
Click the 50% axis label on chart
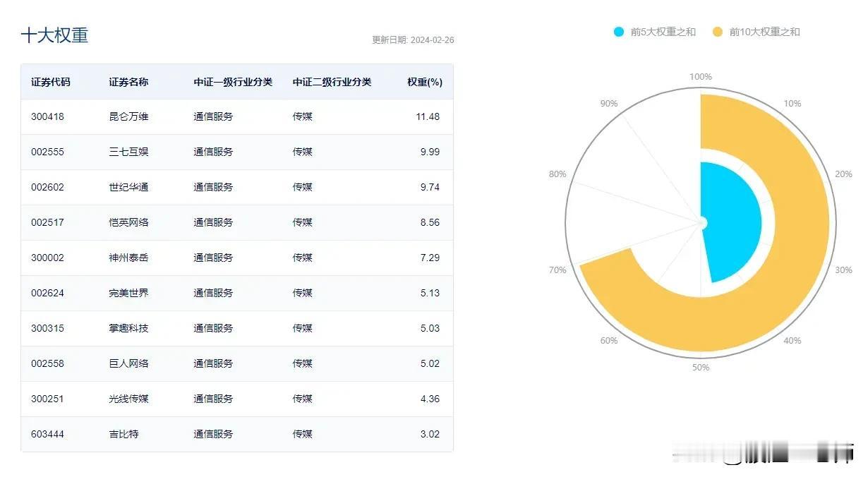coord(701,368)
